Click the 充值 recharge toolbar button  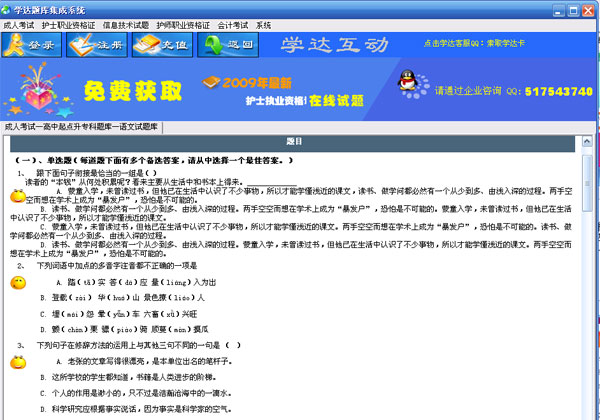coord(162,45)
